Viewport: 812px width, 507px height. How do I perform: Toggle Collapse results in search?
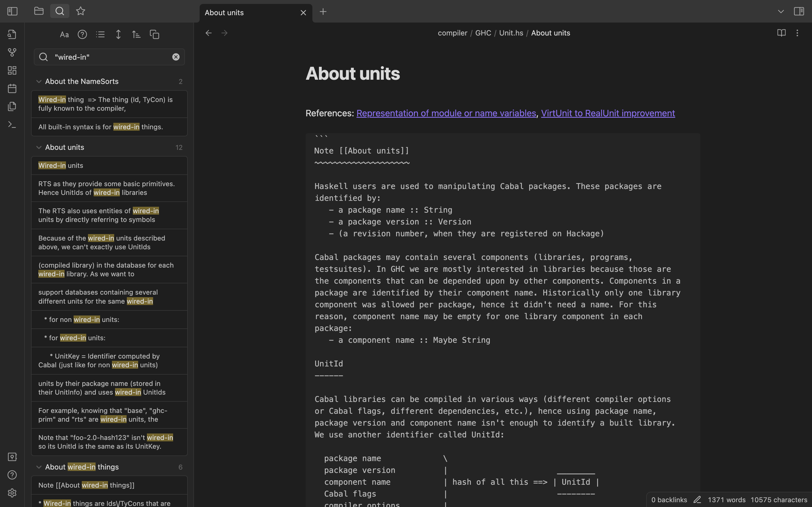[x=100, y=35]
